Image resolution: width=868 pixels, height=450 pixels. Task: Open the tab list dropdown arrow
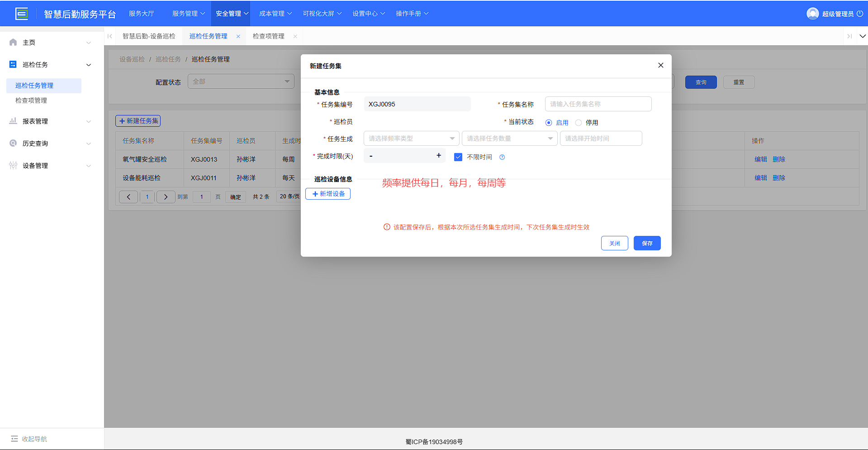click(x=863, y=36)
